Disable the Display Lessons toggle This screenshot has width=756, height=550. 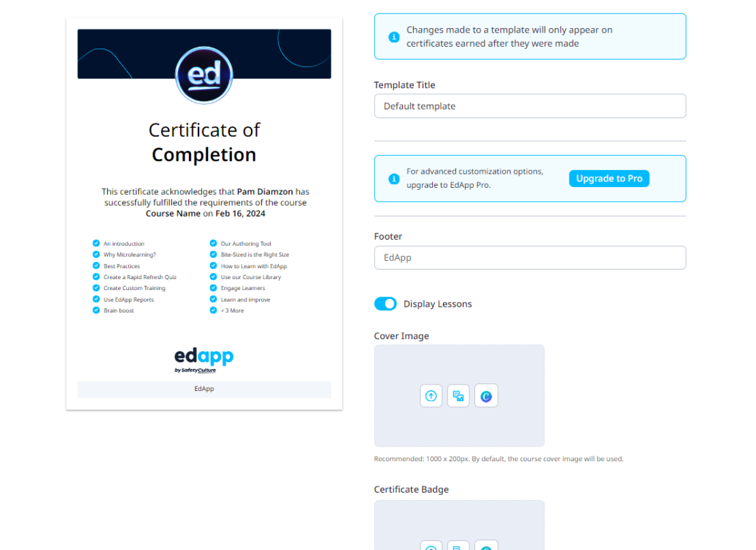click(x=385, y=303)
